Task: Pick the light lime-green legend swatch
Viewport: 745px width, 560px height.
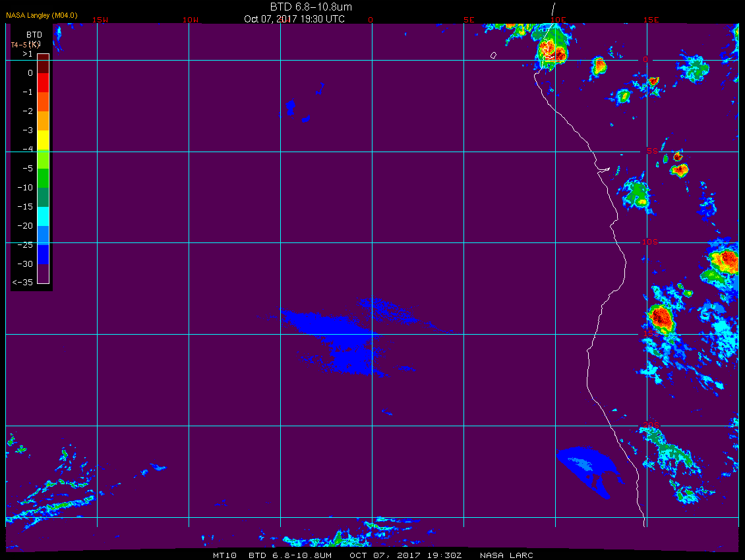Action: pos(44,159)
